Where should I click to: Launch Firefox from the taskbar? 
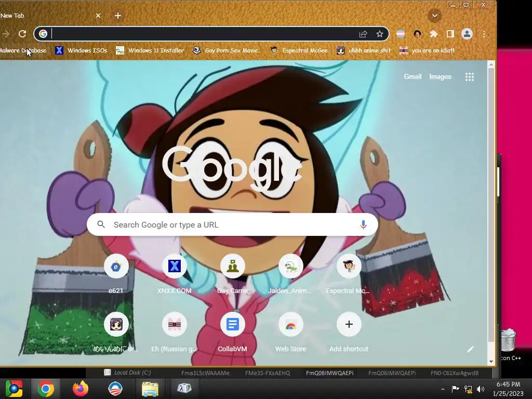(81, 389)
